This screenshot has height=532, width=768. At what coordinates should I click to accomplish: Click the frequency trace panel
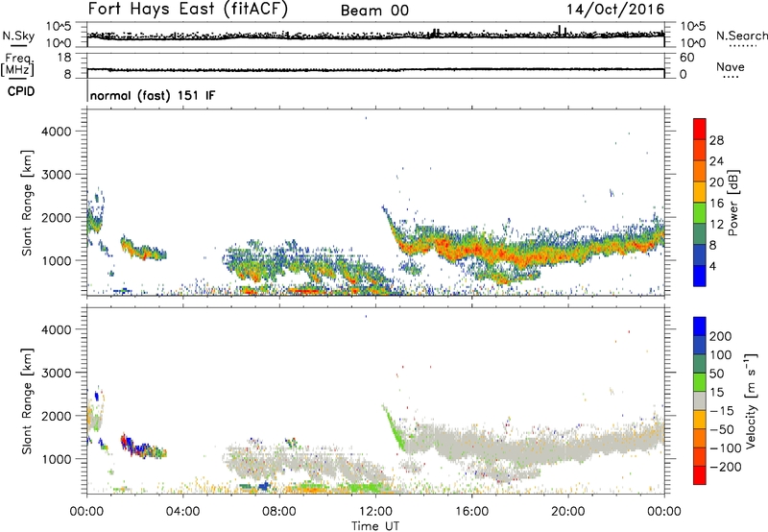tap(375, 65)
